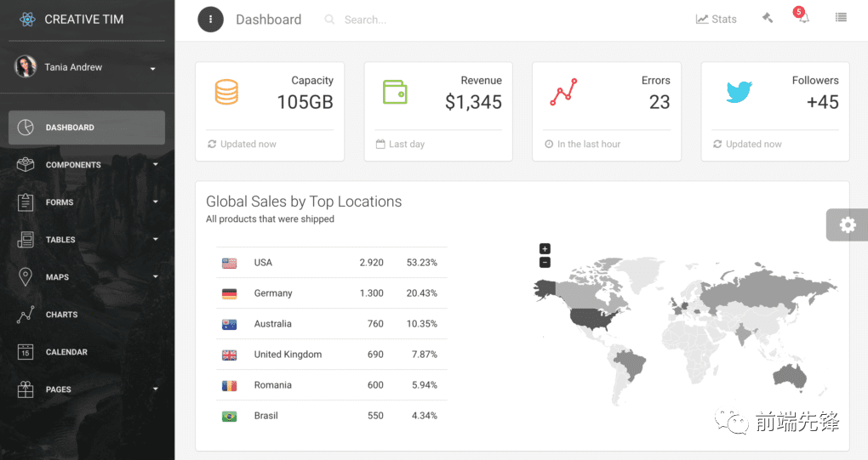868x460 pixels.
Task: Open the gavel icon in top bar
Action: tap(768, 18)
